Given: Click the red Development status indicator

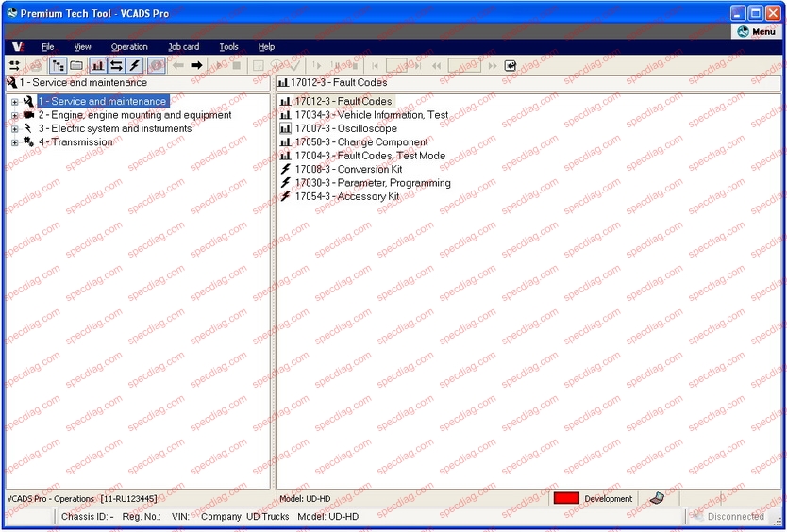Looking at the screenshot, I should tap(566, 498).
